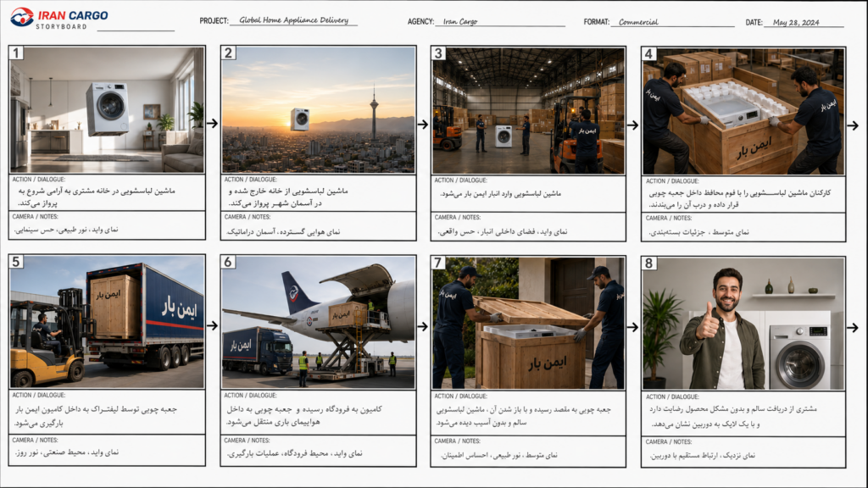
Task: Click 'CAMERA / NOTES:' label under panel 1
Action: tap(35, 217)
